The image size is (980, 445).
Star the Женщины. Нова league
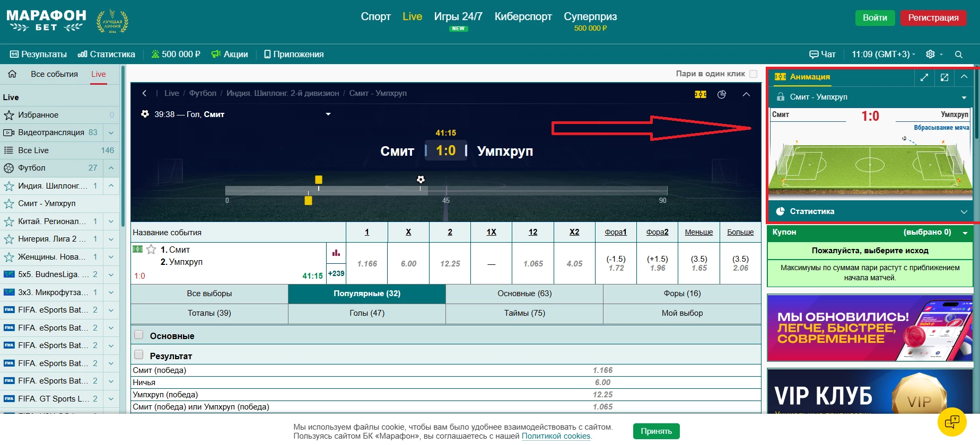coord(9,257)
